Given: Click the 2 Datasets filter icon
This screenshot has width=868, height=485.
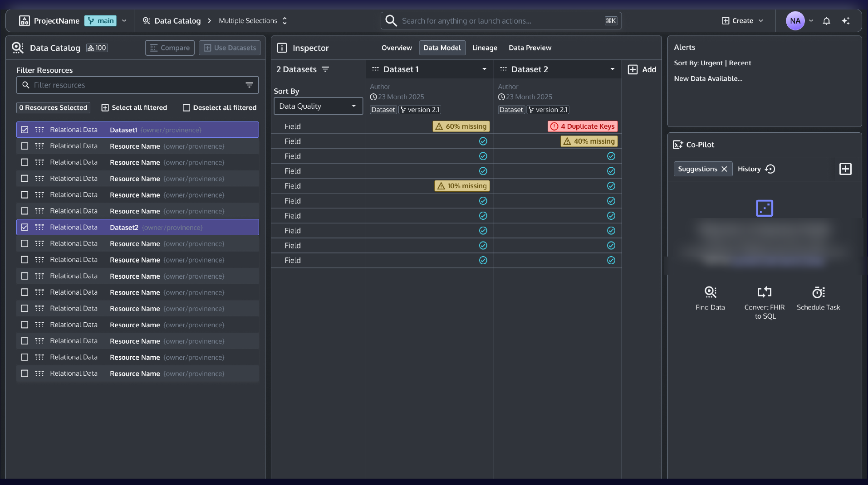Looking at the screenshot, I should point(325,69).
